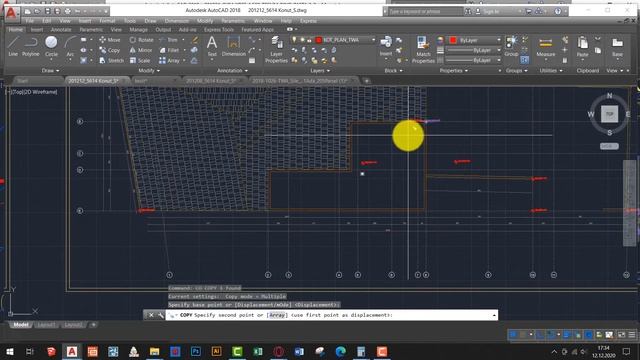Screen dimensions: 640x360
Task: Click the Scale tool
Action: pos(140,60)
